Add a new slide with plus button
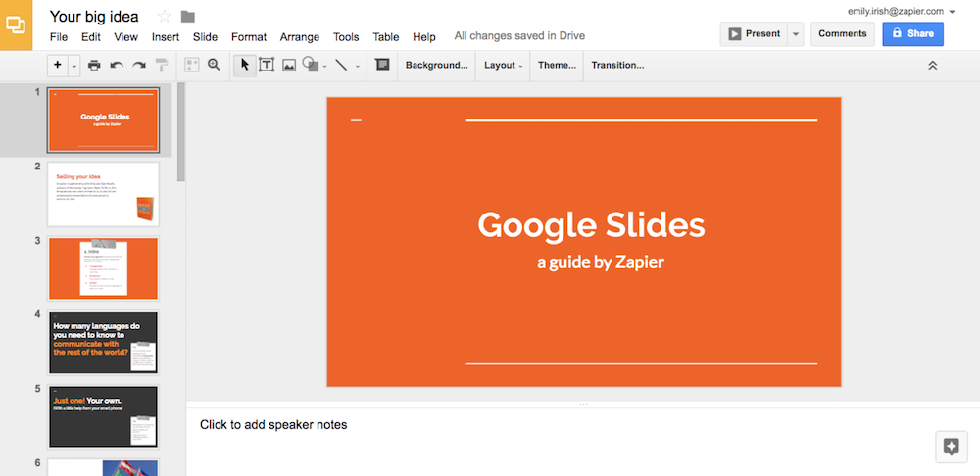Image resolution: width=980 pixels, height=476 pixels. click(x=58, y=65)
